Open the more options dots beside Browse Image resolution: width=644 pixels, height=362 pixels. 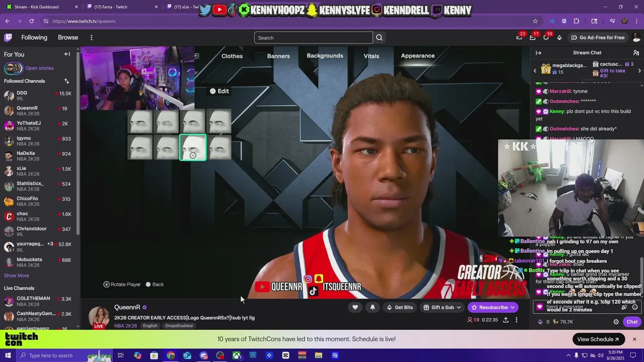[x=92, y=38]
